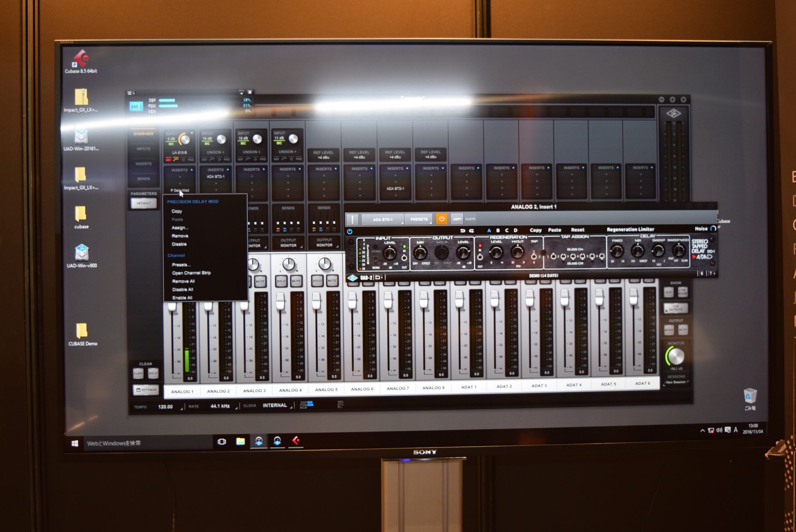The height and width of the screenshot is (532, 796).
Task: Click the SETTINGS button
Action: click(x=146, y=390)
